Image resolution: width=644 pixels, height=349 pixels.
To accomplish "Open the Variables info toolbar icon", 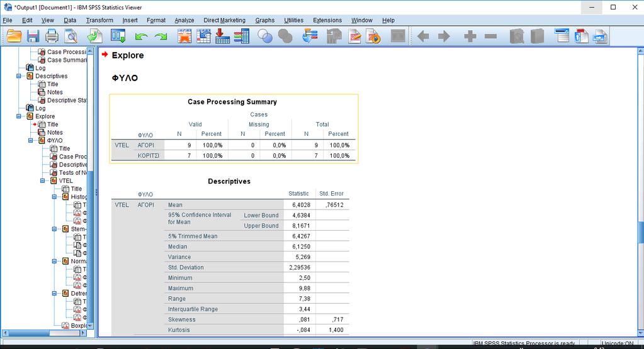I will [242, 36].
